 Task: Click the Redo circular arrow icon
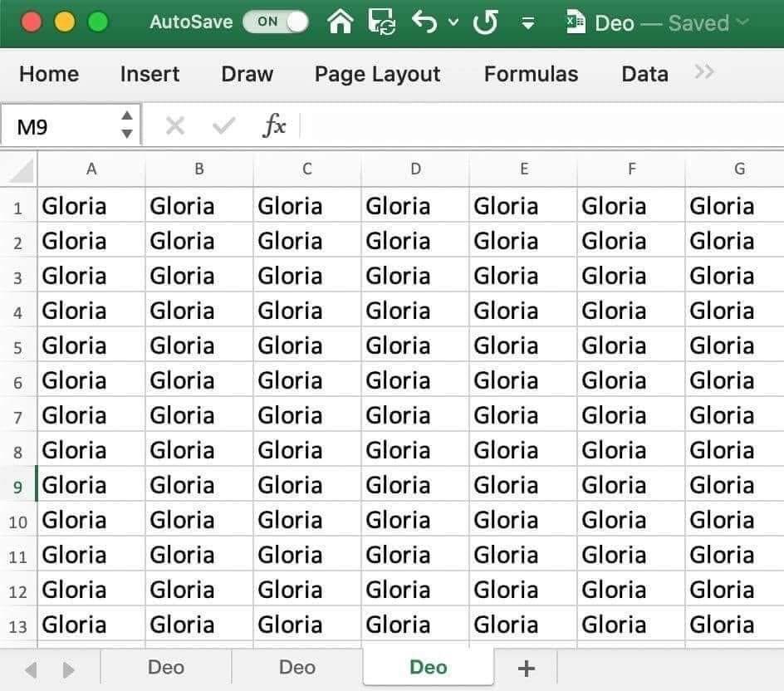coord(486,22)
